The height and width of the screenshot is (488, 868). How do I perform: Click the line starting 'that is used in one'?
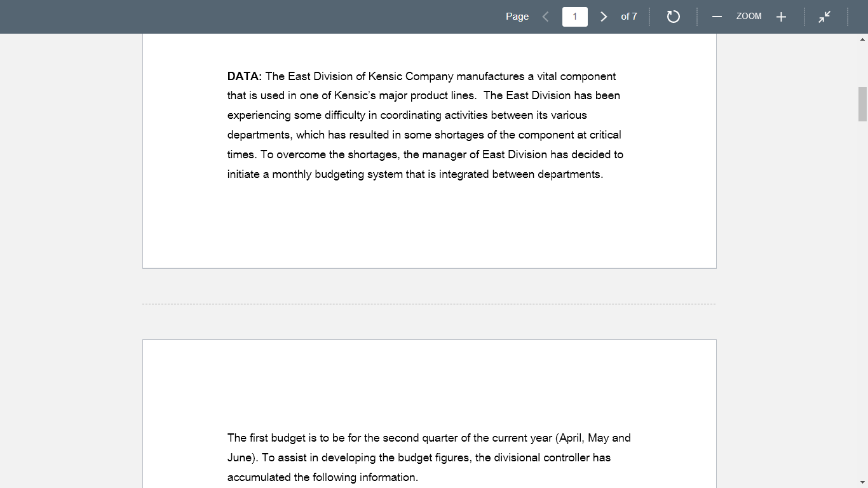tap(424, 95)
